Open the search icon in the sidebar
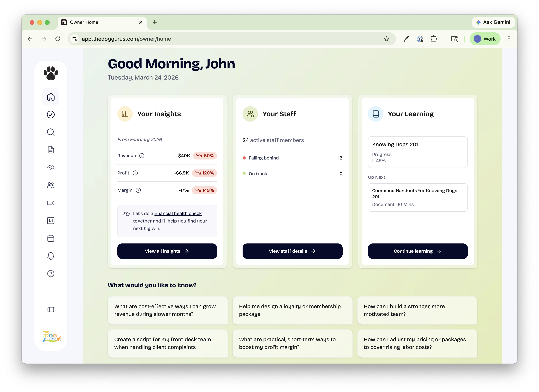539x392 pixels. 51,132
